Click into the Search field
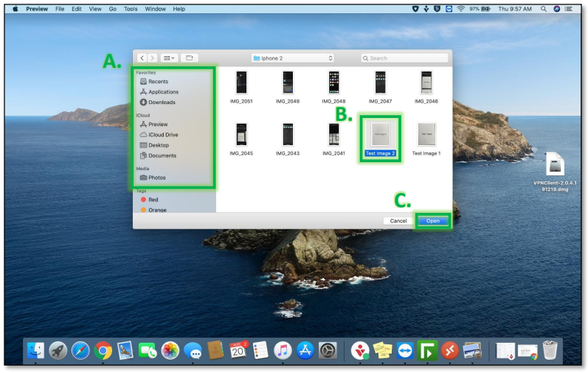 click(406, 57)
